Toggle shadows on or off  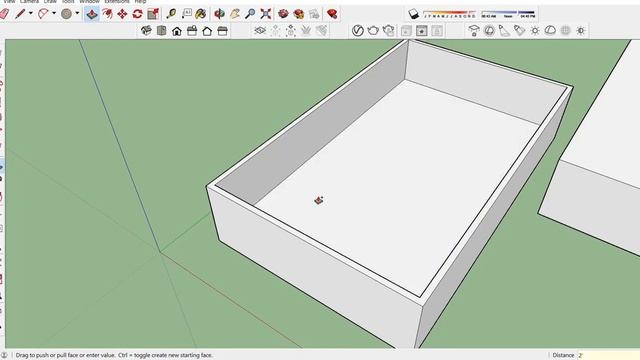click(413, 14)
